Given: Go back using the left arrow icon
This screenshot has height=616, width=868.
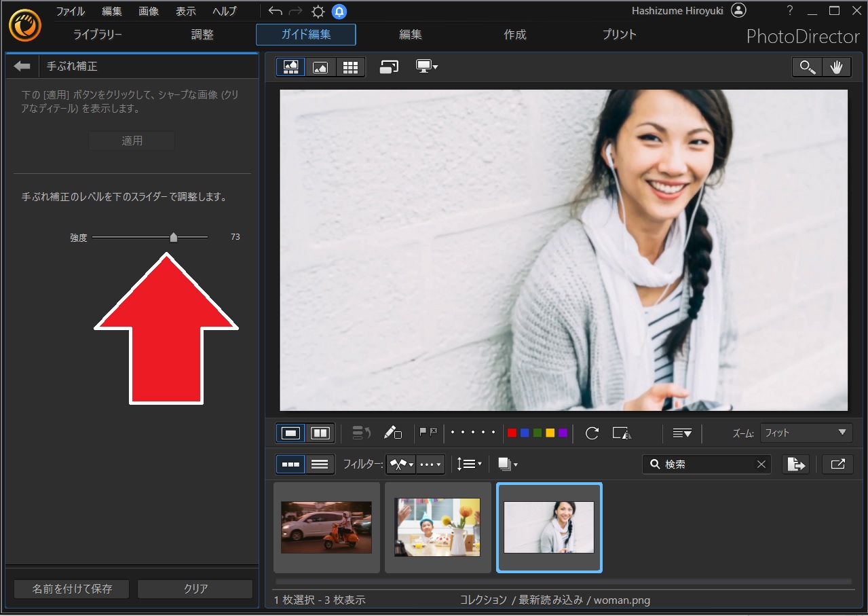Looking at the screenshot, I should pyautogui.click(x=22, y=67).
